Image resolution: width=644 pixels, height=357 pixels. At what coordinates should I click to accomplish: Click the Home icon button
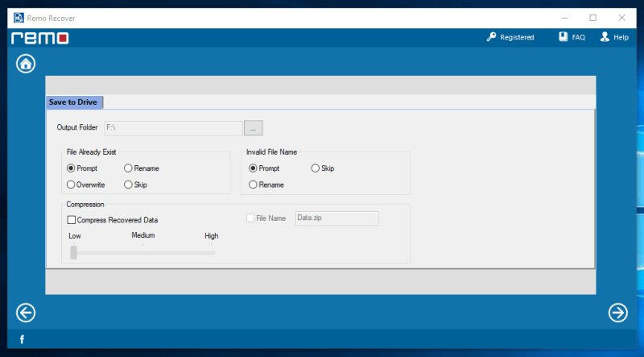tap(26, 64)
